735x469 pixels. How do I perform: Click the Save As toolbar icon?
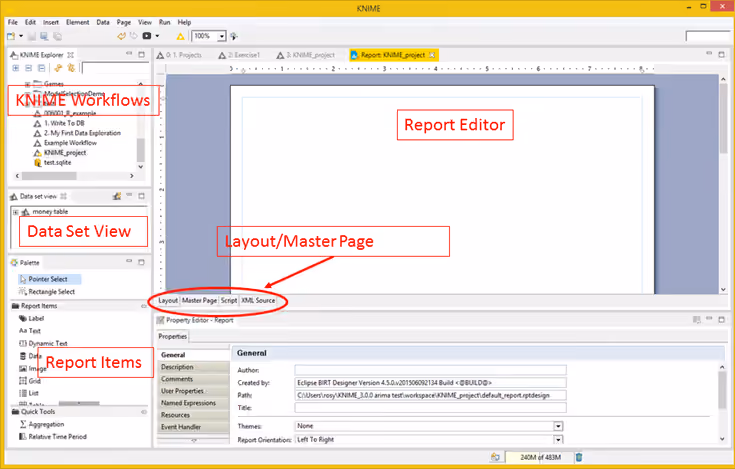click(44, 36)
